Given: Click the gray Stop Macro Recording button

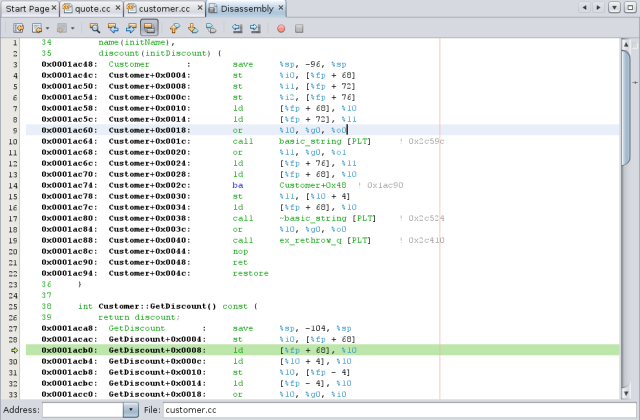Looking at the screenshot, I should 299,29.
